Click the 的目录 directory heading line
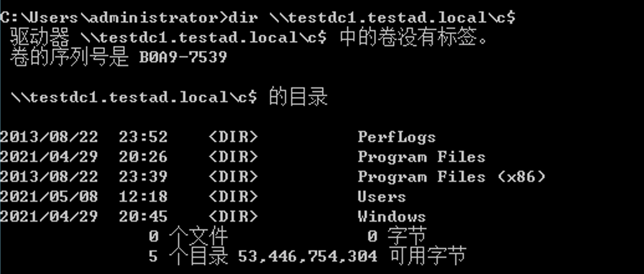The image size is (644, 274). [169, 98]
